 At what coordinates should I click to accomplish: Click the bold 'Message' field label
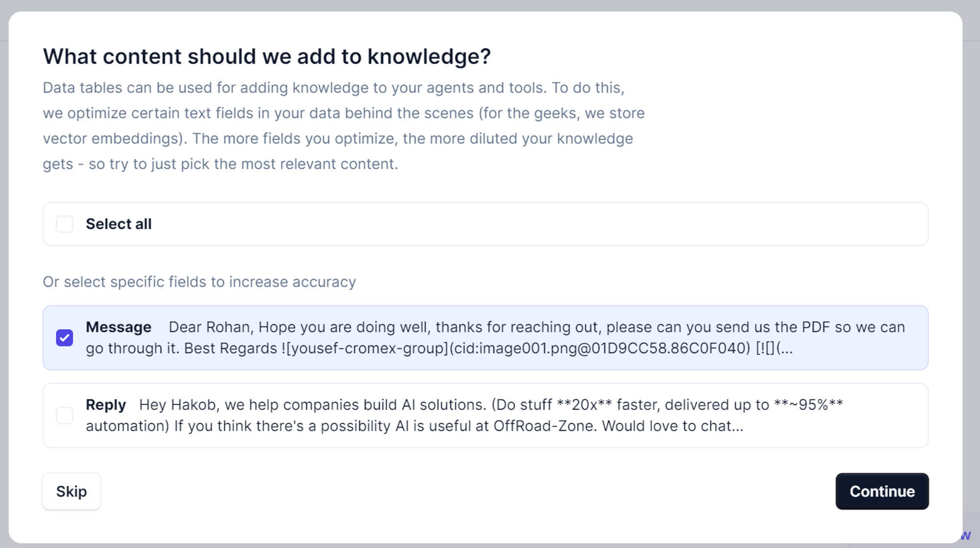point(119,327)
